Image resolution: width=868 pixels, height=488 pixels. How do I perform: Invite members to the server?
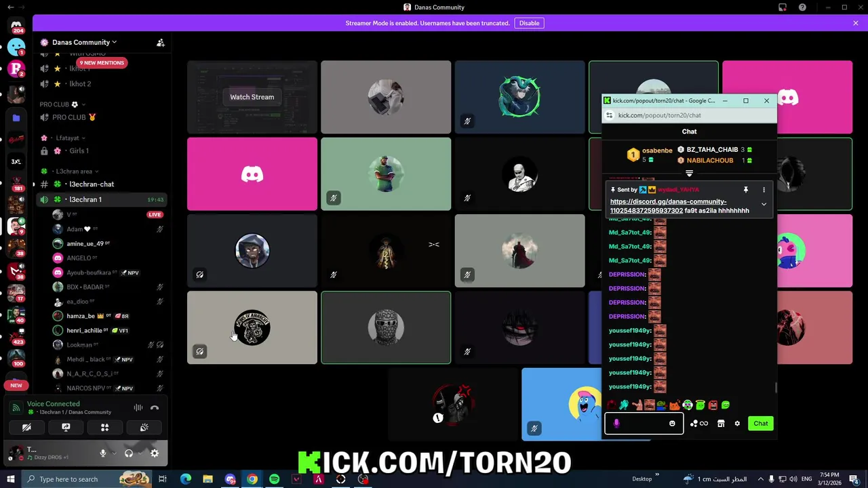point(161,43)
